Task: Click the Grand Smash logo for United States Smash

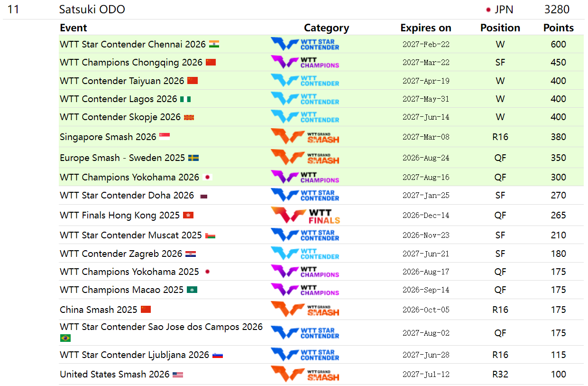Action: coord(305,374)
